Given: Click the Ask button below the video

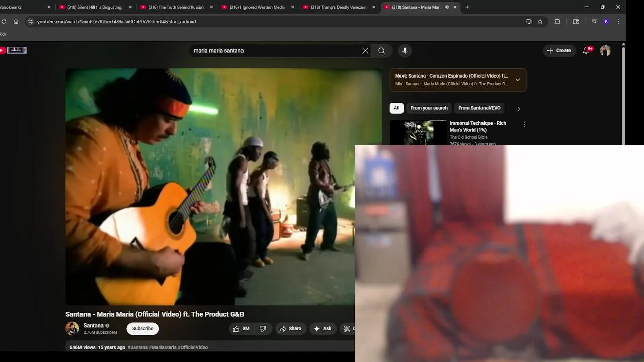Looking at the screenshot, I should (323, 329).
